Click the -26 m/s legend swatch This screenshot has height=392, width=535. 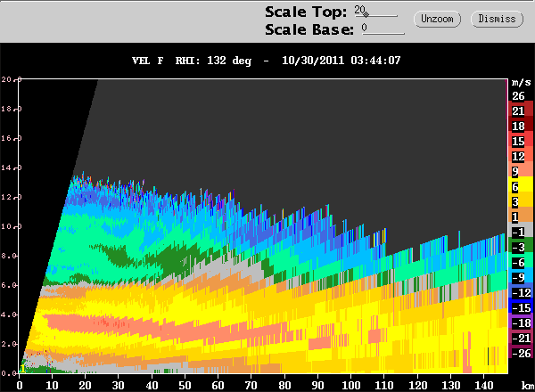521,353
